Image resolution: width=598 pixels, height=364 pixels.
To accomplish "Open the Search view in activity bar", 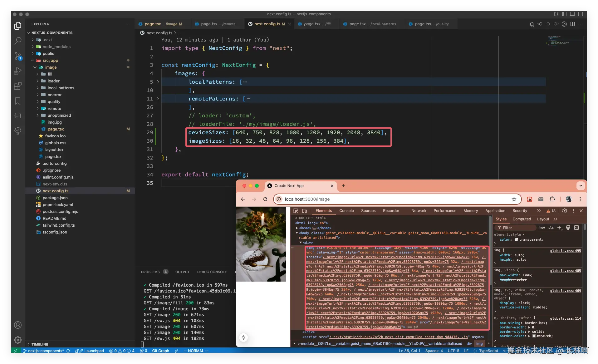I will click(x=18, y=41).
